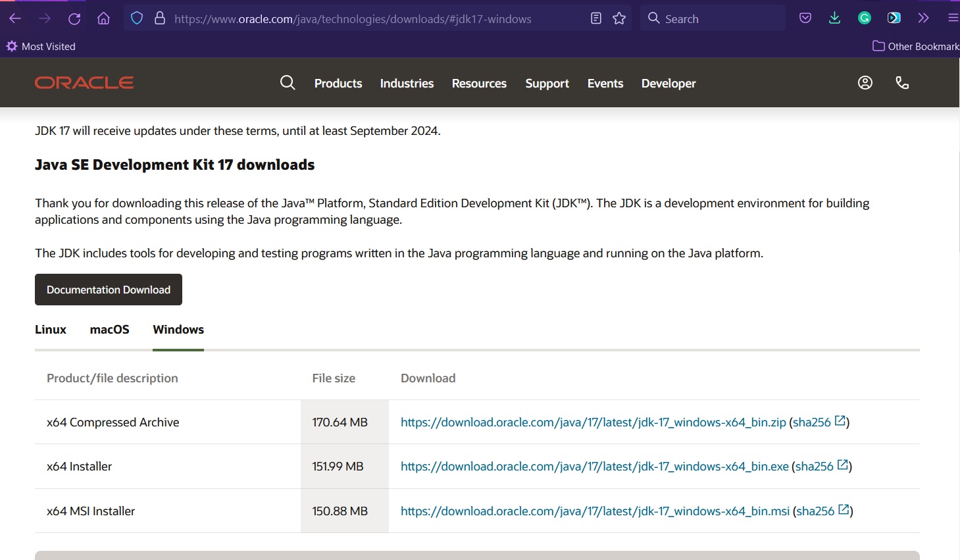The height and width of the screenshot is (560, 960).
Task: Click Java SE Development Kit 17 downloads heading
Action: [175, 165]
